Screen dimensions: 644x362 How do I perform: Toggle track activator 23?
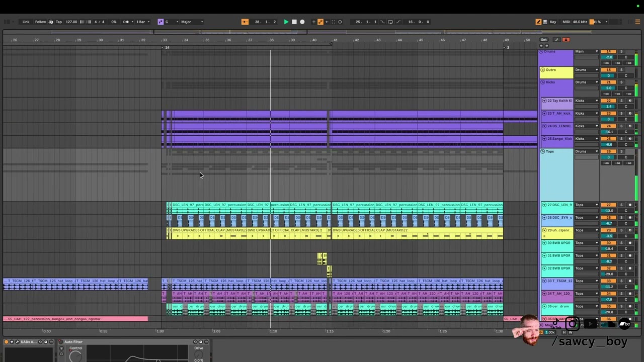tap(608, 113)
